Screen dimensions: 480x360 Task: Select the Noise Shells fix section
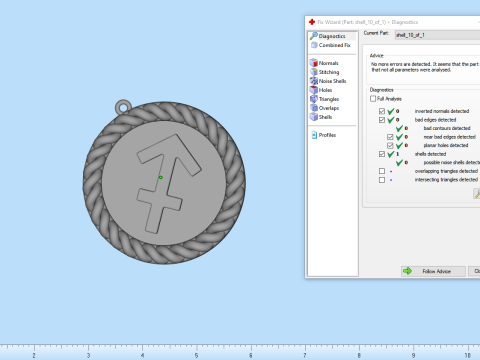click(x=328, y=81)
